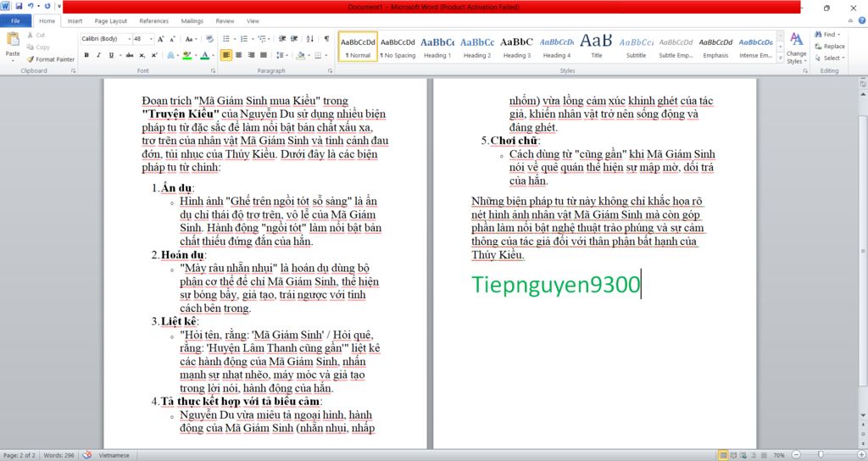Apply the No Spacing style
The image size is (868, 461).
point(398,47)
